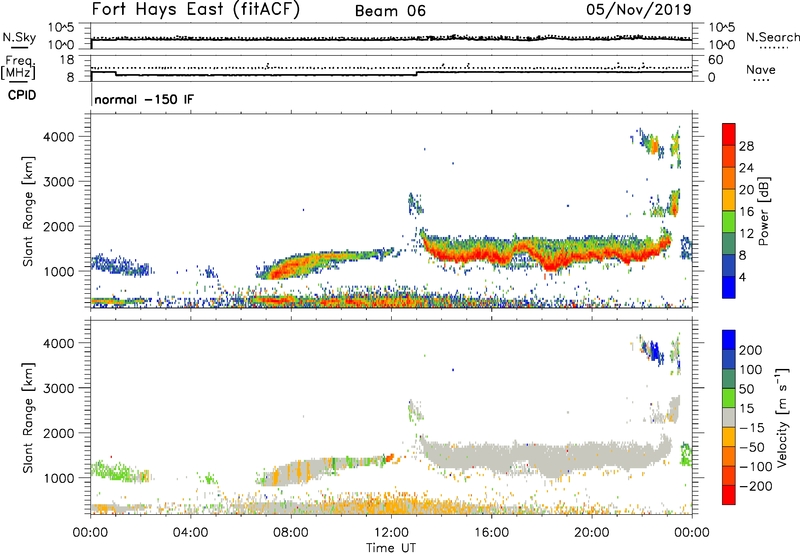The height and width of the screenshot is (554, 800).
Task: Click the 'Velocity [m s-1]' color bar title
Action: point(783,418)
